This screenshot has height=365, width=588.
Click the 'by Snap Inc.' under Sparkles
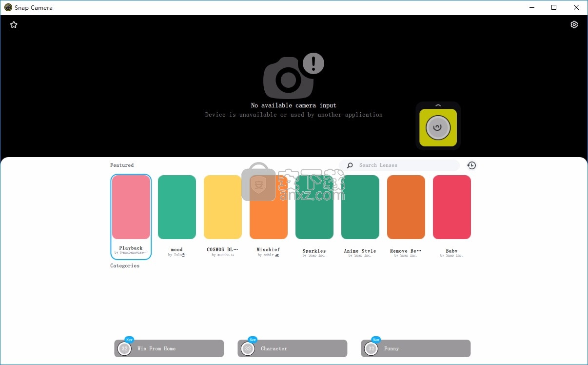pos(314,255)
